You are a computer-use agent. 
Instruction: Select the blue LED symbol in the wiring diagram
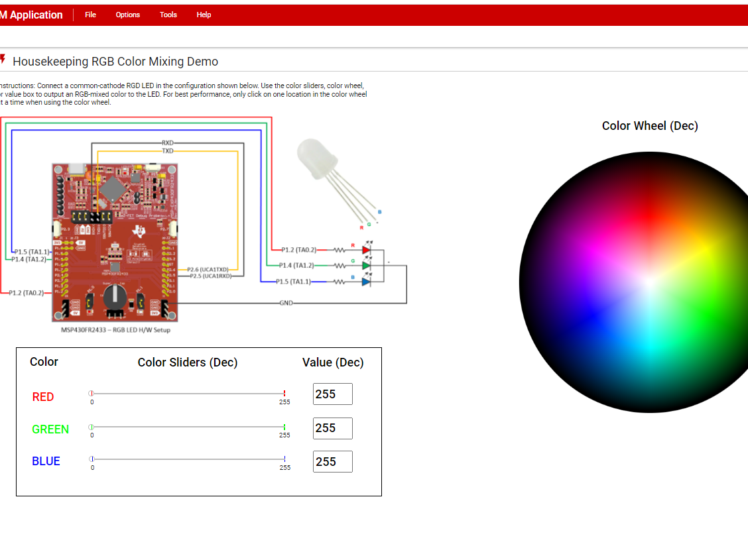click(366, 280)
